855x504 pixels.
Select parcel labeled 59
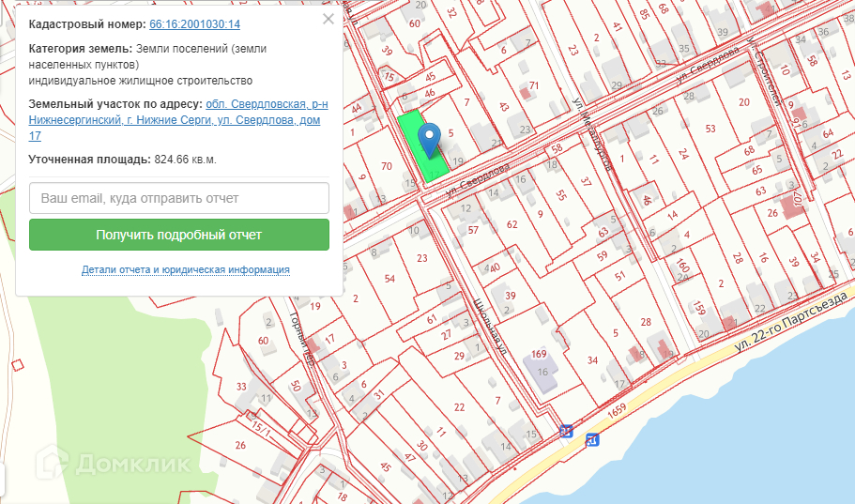tap(602, 256)
